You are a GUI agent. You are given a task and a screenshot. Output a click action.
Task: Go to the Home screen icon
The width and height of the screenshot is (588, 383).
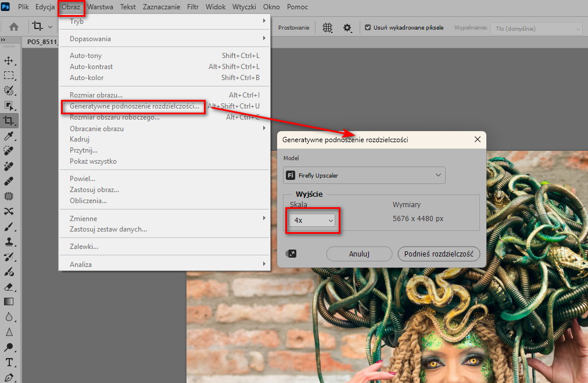click(x=14, y=27)
